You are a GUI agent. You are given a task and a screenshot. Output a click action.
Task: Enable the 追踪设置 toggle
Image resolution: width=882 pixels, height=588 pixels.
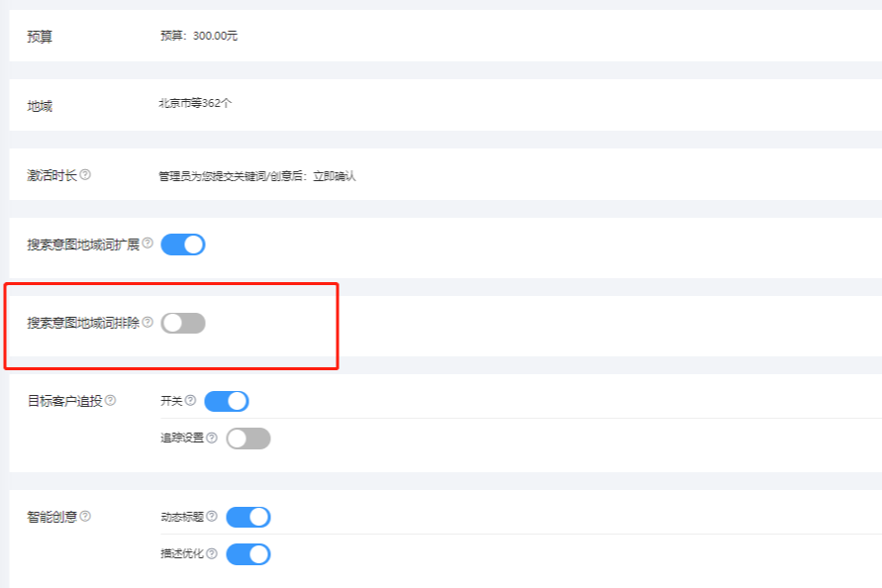pyautogui.click(x=248, y=439)
